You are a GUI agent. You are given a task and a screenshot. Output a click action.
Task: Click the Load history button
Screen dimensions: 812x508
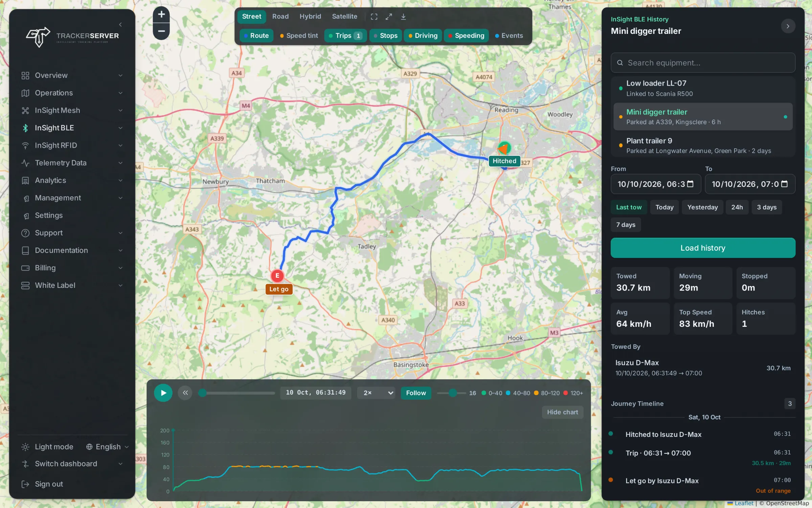(x=703, y=248)
